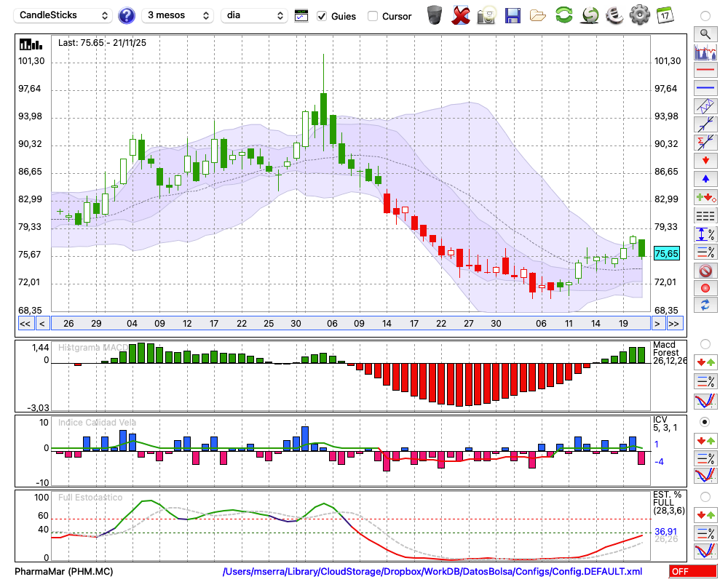Expand the dia interval dropdown
Screen dimensions: 728x582
255,15
